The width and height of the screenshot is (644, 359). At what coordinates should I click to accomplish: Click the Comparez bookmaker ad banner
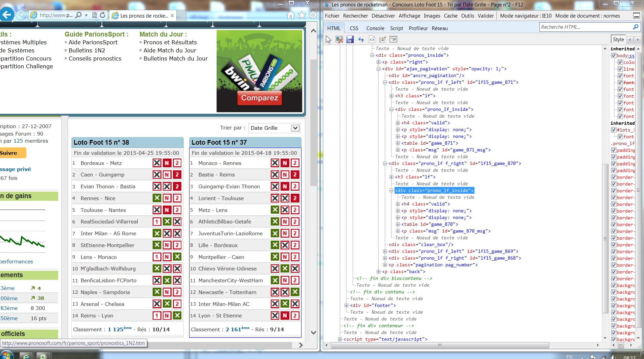[x=259, y=71]
